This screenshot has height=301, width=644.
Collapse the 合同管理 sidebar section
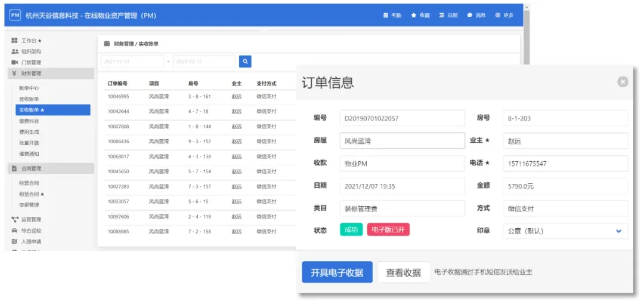pos(51,168)
